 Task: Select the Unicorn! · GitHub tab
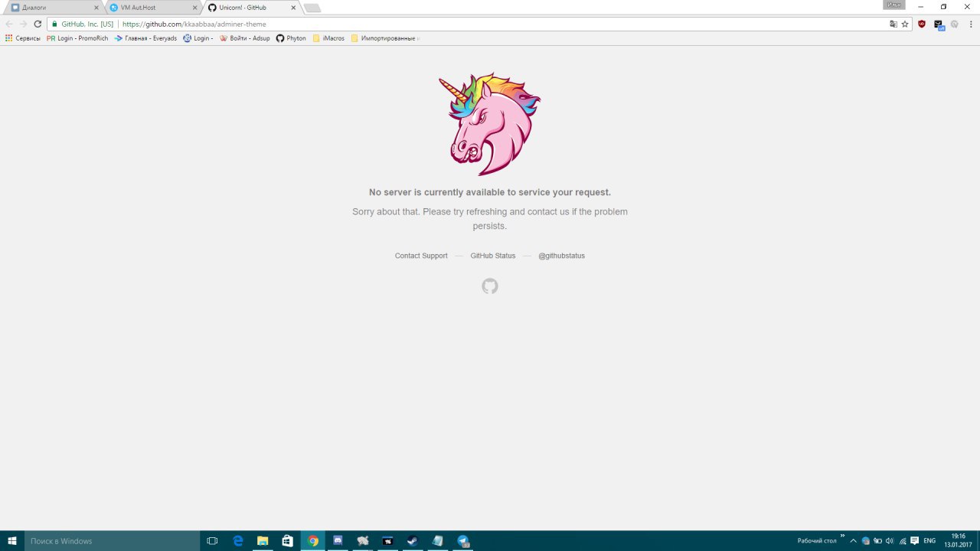click(252, 8)
